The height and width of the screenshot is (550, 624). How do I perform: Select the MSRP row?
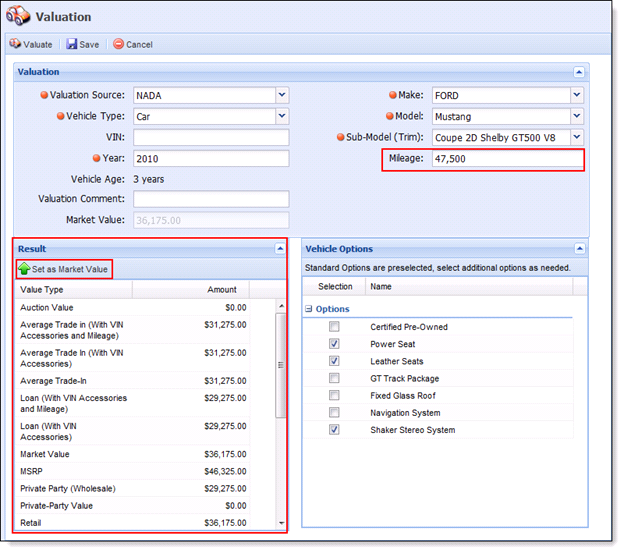click(x=133, y=471)
